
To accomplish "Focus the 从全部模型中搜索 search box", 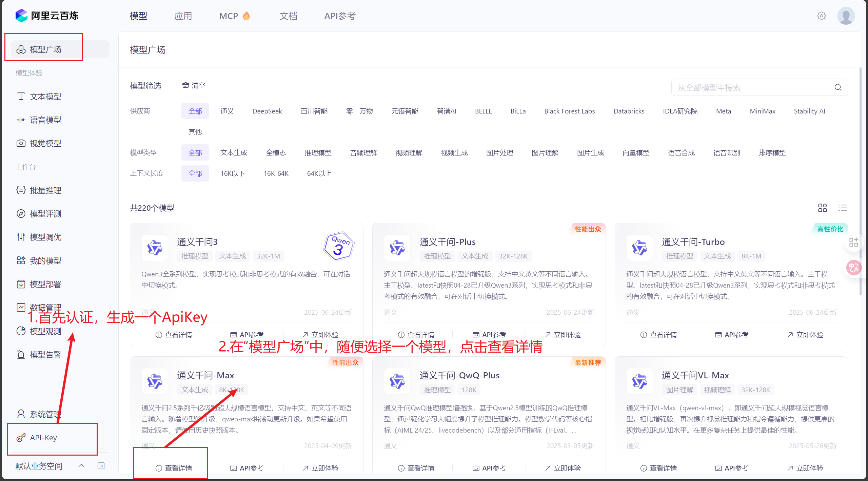I will [759, 87].
